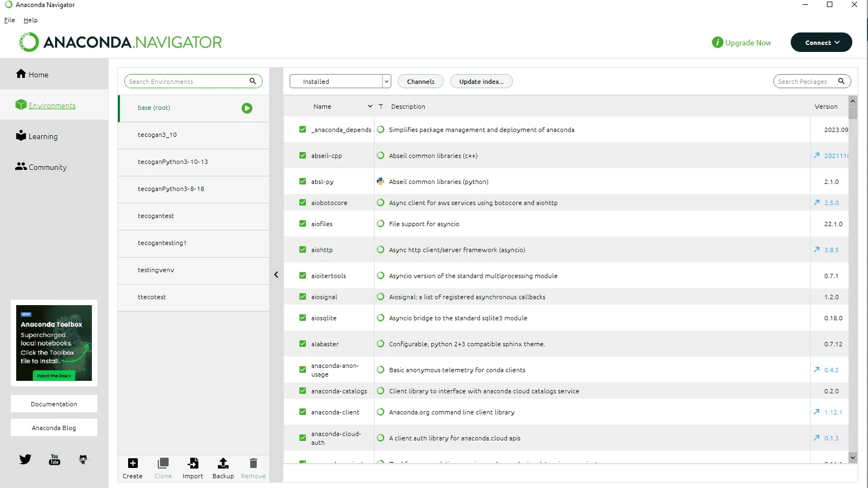This screenshot has height=488, width=868.
Task: Click the Name column sort arrow
Action: pyautogui.click(x=370, y=106)
